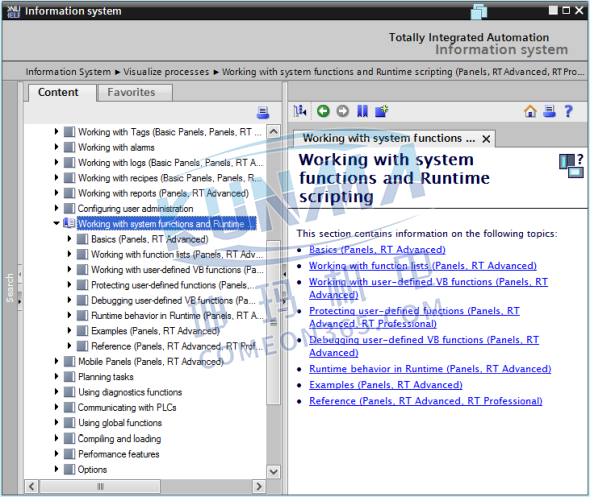
Task: Click Information System in breadcrumb
Action: coord(68,71)
